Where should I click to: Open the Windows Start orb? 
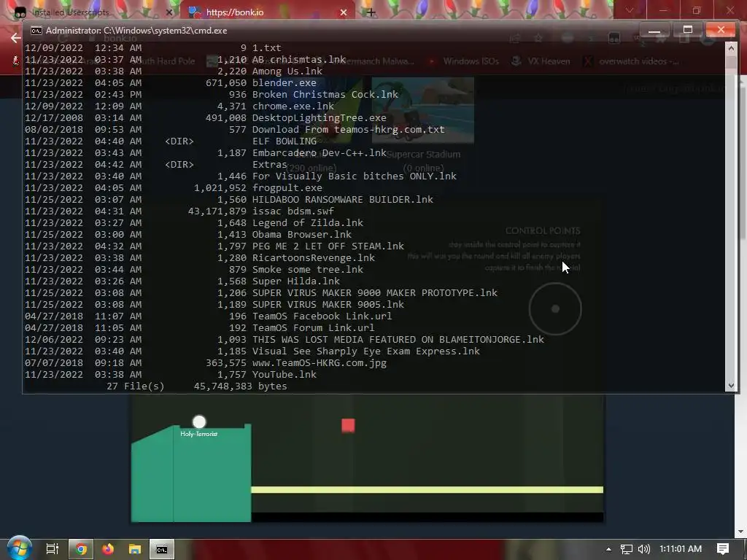[19, 548]
